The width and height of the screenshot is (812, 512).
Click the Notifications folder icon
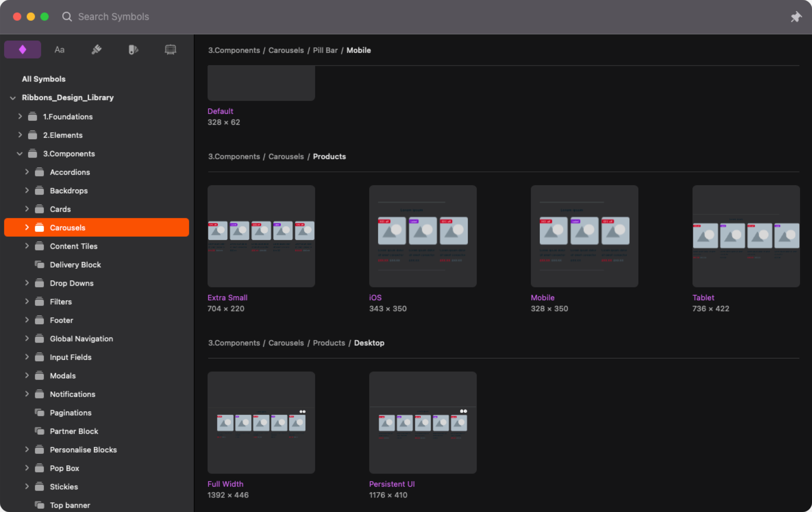click(x=39, y=394)
